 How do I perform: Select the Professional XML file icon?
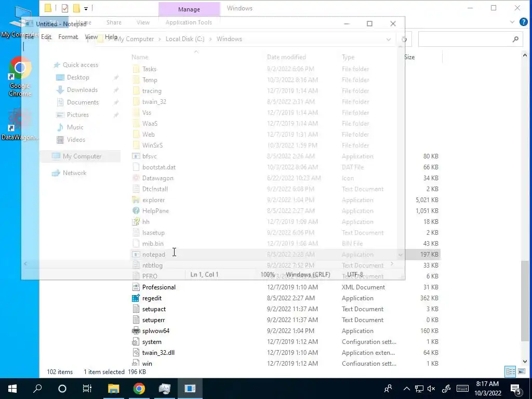(136, 287)
